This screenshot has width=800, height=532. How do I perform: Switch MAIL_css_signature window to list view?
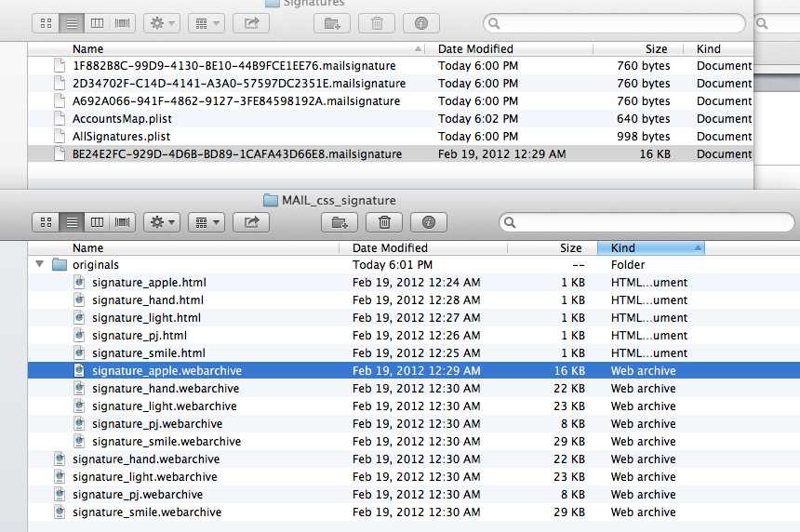(72, 222)
